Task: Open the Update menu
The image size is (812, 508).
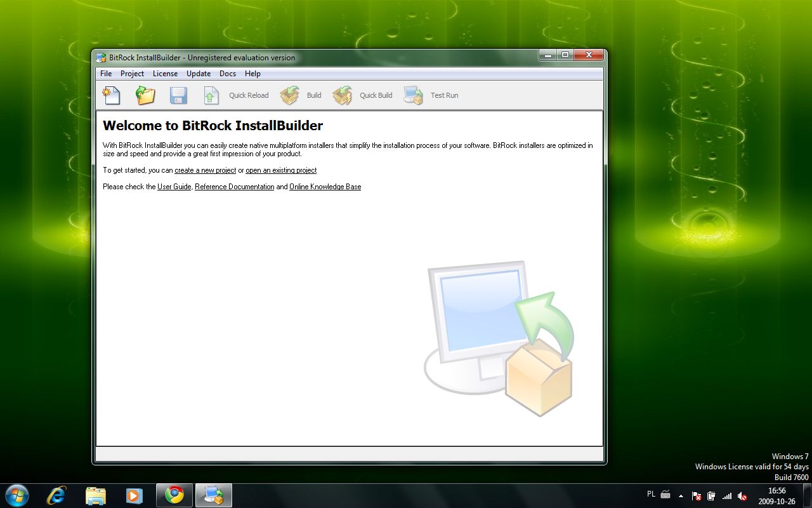Action: (199, 74)
